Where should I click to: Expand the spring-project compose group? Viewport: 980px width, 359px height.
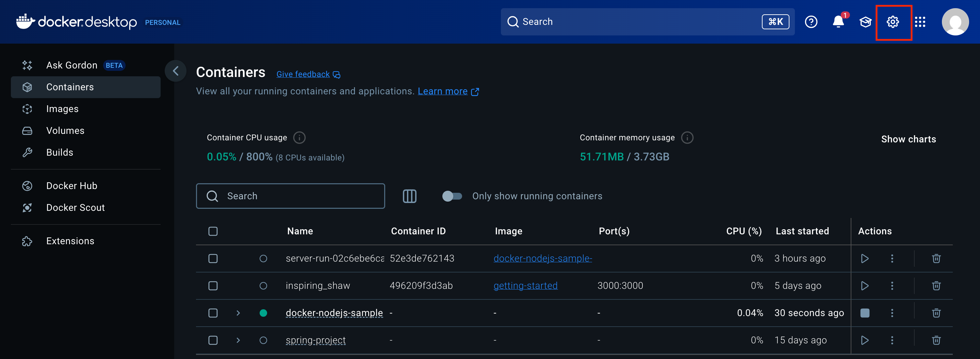click(x=238, y=340)
